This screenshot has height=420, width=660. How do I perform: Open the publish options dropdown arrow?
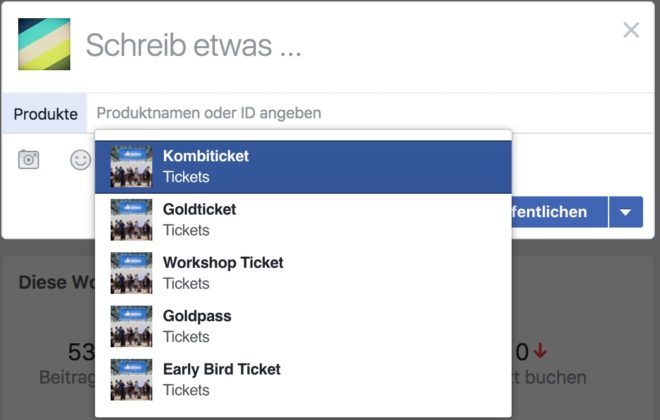click(626, 212)
